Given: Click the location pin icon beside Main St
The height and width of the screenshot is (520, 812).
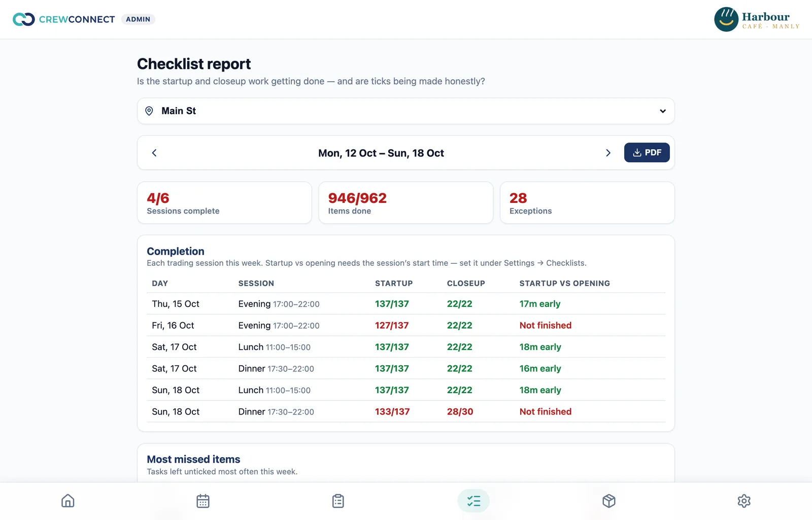Looking at the screenshot, I should (149, 111).
